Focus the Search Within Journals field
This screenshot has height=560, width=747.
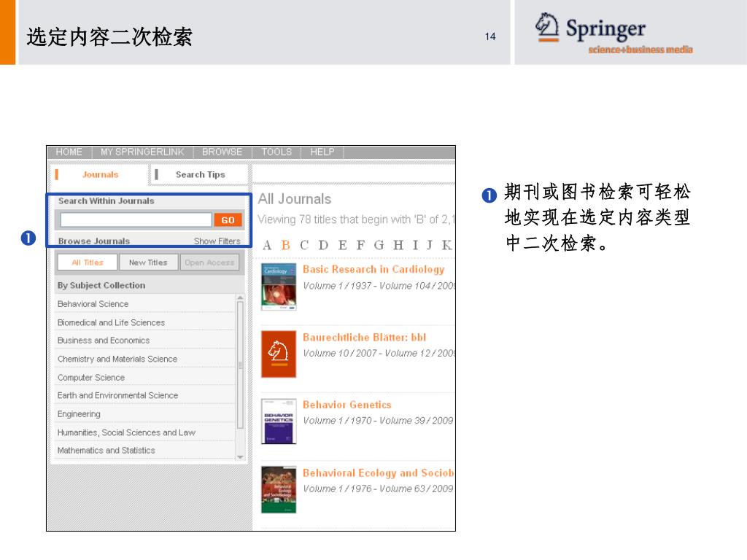[x=136, y=220]
